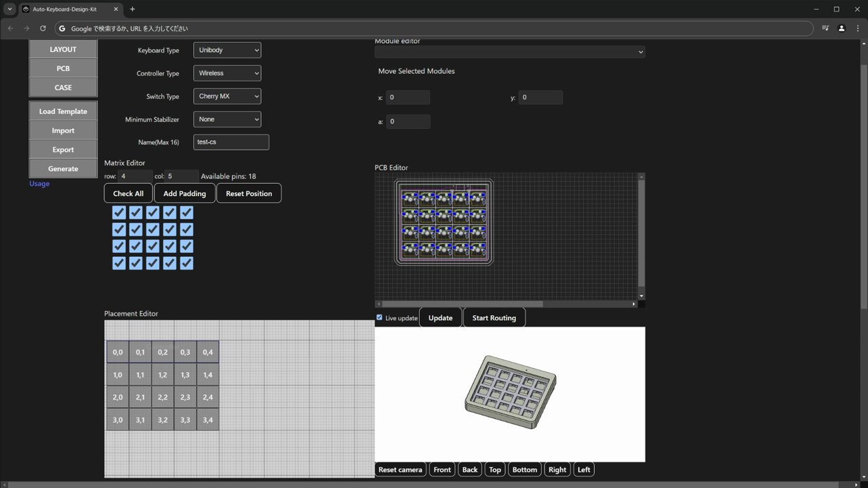
Task: Set 3D view to Top
Action: [495, 470]
